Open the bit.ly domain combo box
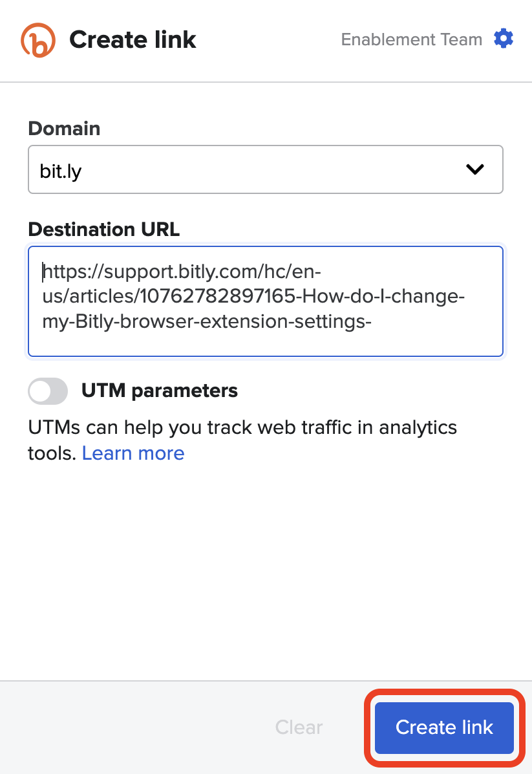 point(265,169)
